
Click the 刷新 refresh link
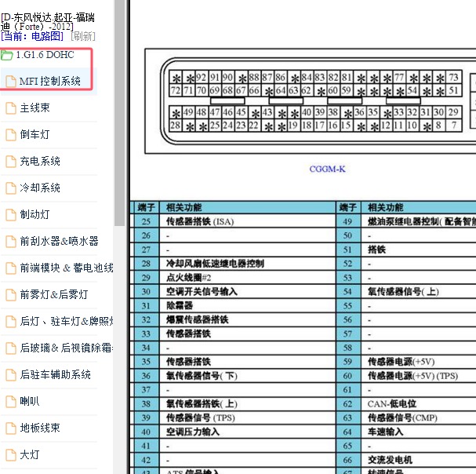point(83,37)
